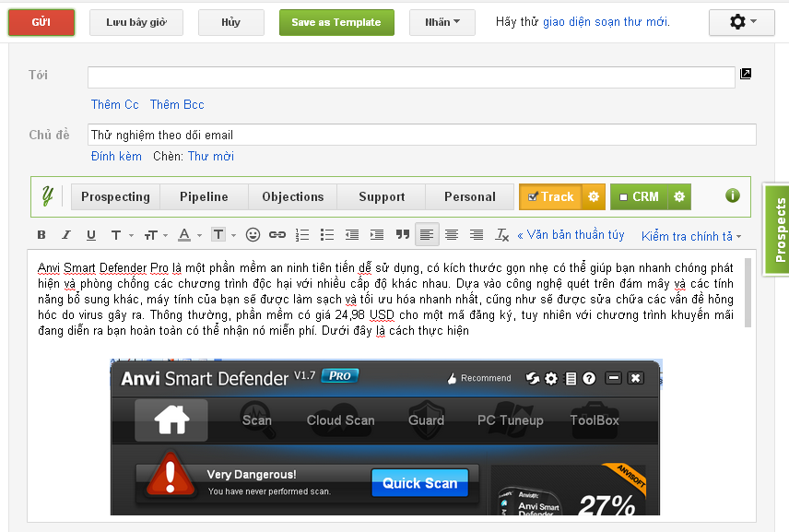
Task: Open Track settings gear
Action: coord(594,196)
